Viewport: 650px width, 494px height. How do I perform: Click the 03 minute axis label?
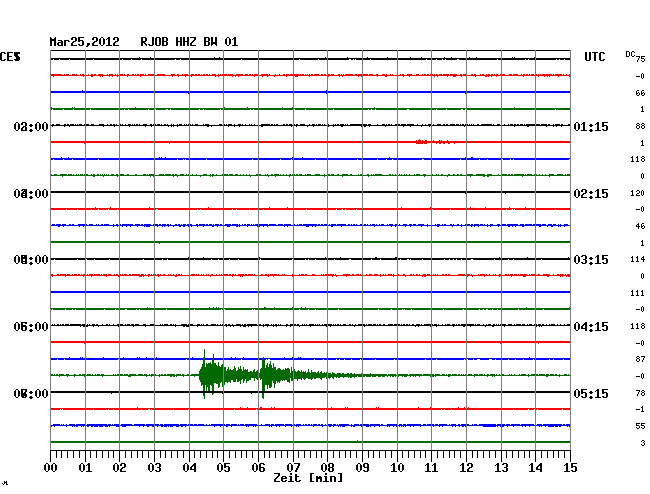point(154,468)
